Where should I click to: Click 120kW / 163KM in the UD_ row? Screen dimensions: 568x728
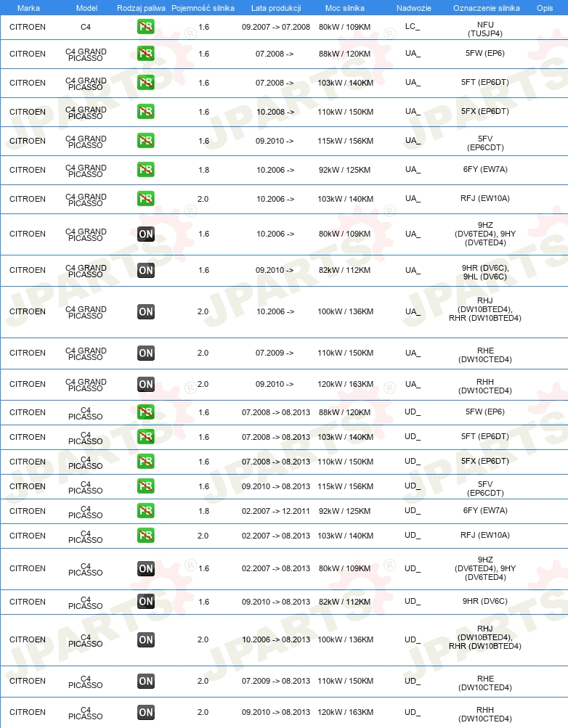[x=345, y=712]
